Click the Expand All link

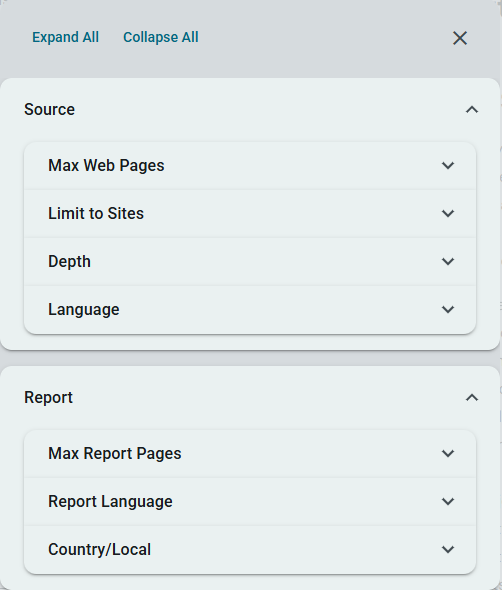[x=65, y=37]
